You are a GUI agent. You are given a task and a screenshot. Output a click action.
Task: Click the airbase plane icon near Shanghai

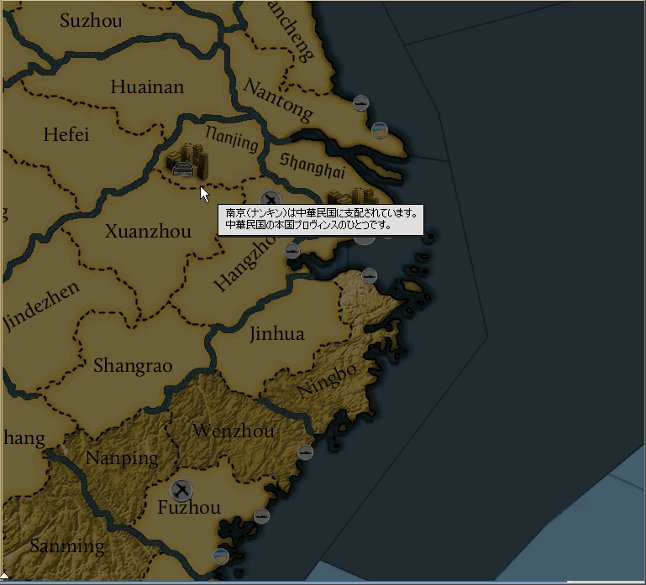tap(269, 199)
